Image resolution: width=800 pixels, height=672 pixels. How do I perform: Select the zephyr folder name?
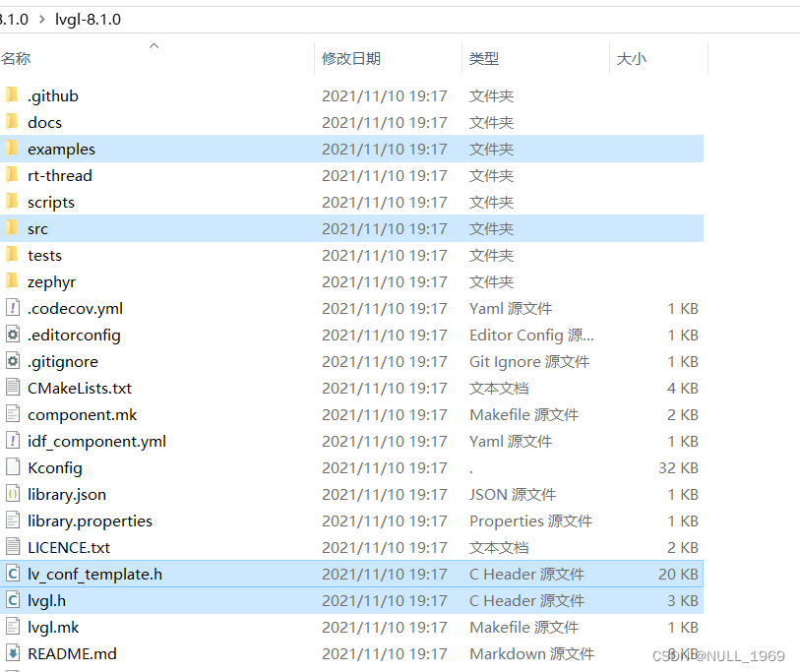pyautogui.click(x=51, y=281)
